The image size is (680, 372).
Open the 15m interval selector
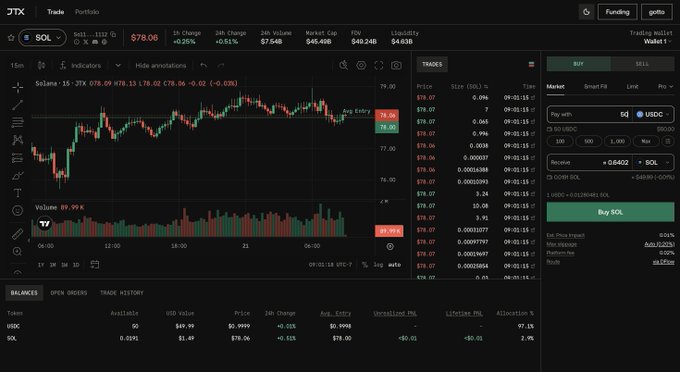click(x=17, y=65)
